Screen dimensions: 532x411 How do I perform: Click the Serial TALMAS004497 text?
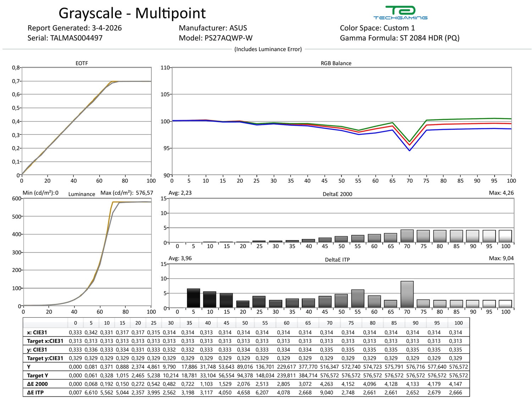(65, 38)
